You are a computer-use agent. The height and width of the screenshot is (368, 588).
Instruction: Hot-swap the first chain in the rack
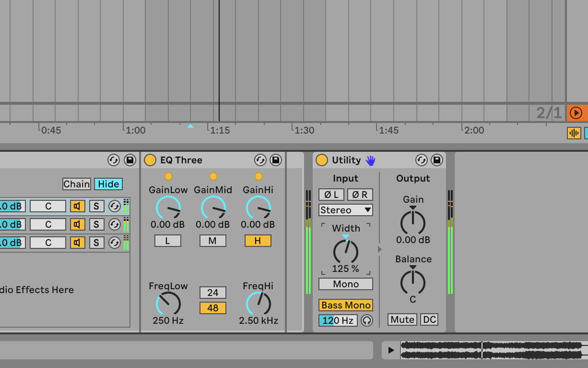click(x=114, y=205)
